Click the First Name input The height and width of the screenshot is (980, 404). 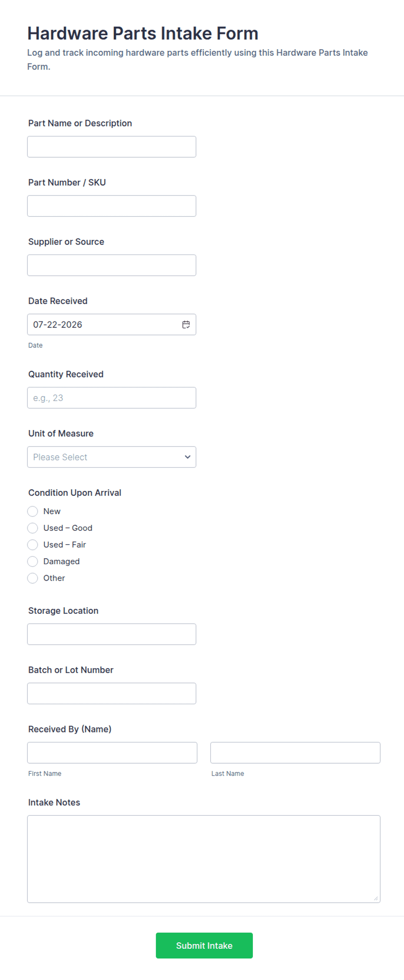pos(112,752)
